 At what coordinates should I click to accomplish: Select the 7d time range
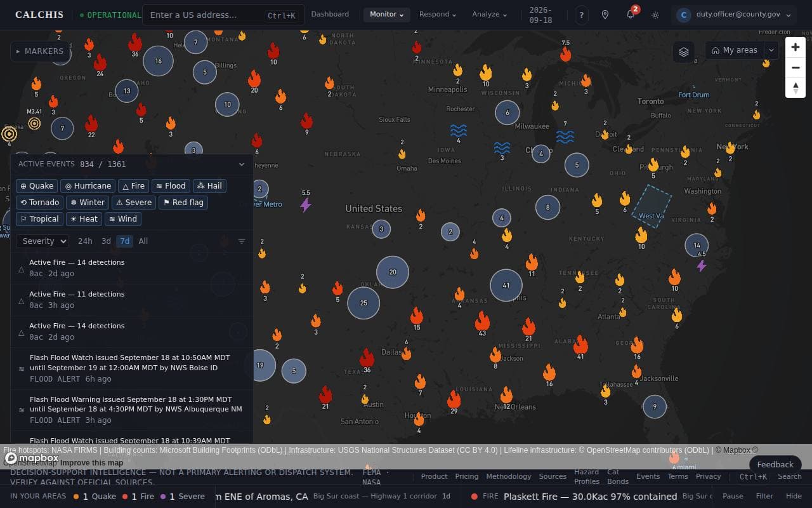125,241
